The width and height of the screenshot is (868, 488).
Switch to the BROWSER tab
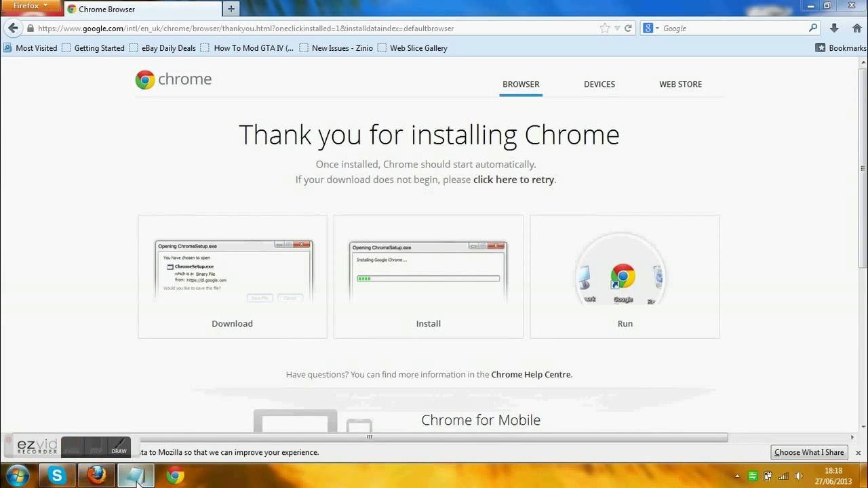click(521, 84)
